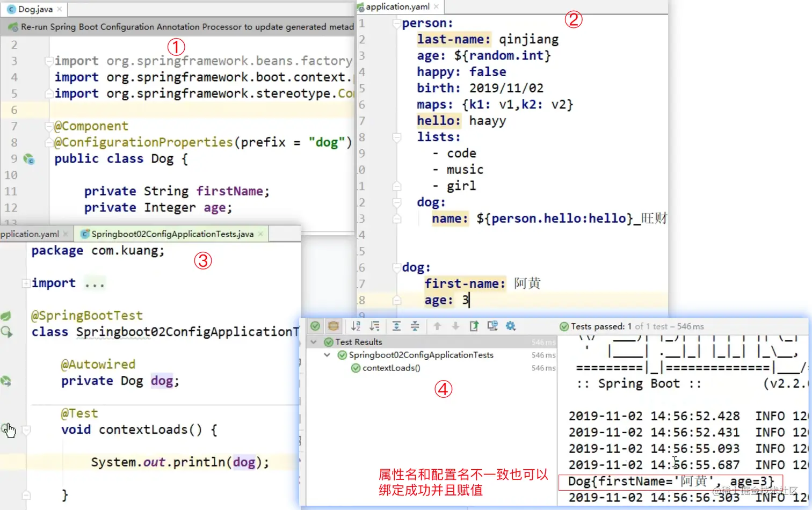
Task: Click the name: ${person.hello:hello} yaml line
Action: [x=549, y=218]
